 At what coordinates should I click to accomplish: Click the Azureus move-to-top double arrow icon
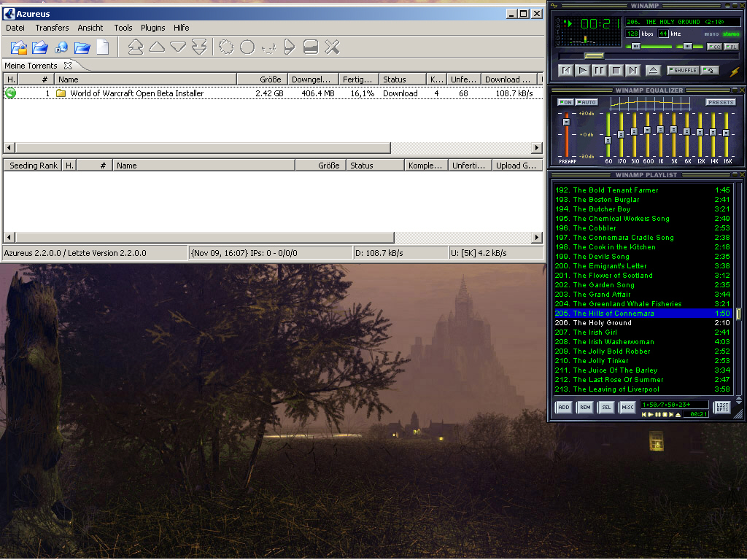[x=136, y=47]
